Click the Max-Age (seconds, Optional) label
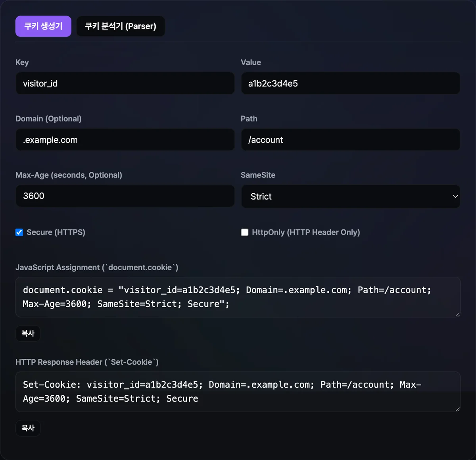Screen dimensions: 476x460 [x=69, y=175]
